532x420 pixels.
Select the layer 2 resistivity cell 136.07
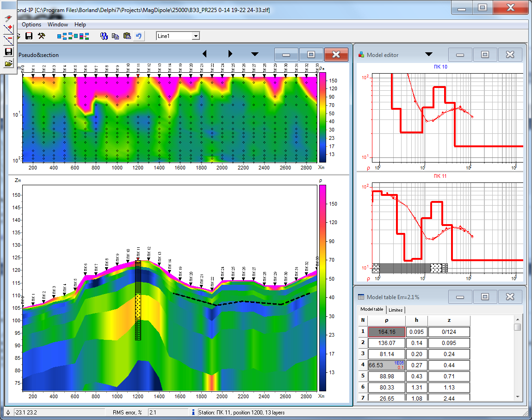[x=386, y=343]
